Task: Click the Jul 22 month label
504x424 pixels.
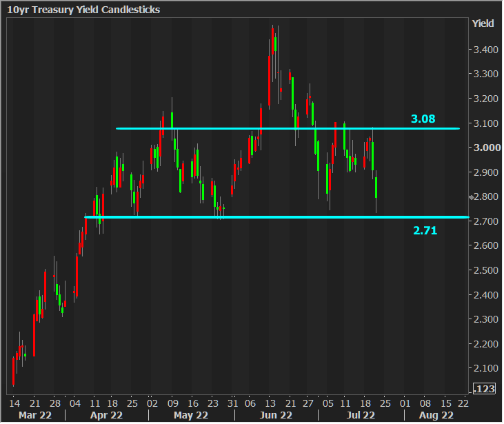Action: pos(359,415)
